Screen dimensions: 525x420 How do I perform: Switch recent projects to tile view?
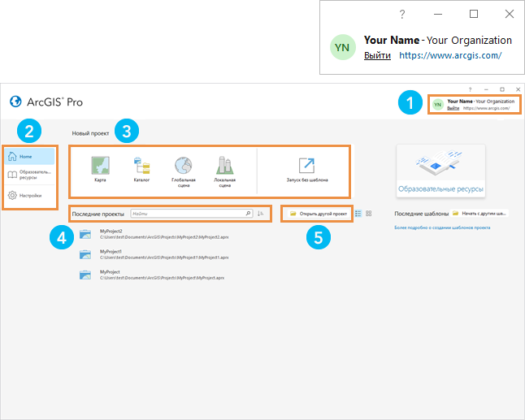pyautogui.click(x=369, y=214)
